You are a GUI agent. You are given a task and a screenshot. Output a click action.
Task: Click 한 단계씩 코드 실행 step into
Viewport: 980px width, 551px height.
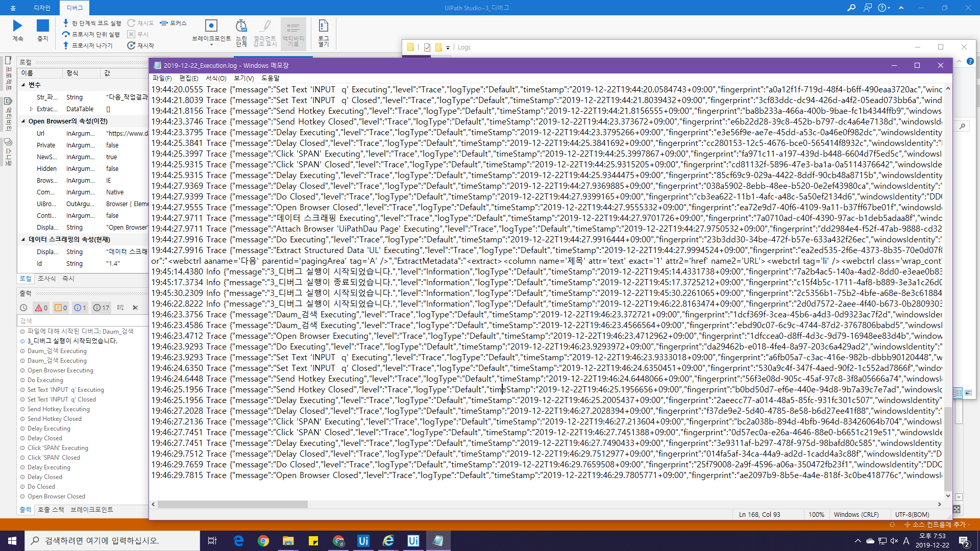[x=92, y=23]
